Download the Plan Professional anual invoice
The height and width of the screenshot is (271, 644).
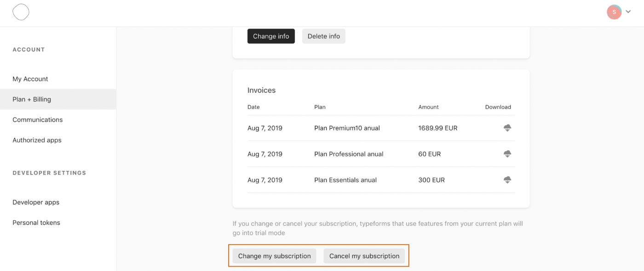[x=507, y=154]
